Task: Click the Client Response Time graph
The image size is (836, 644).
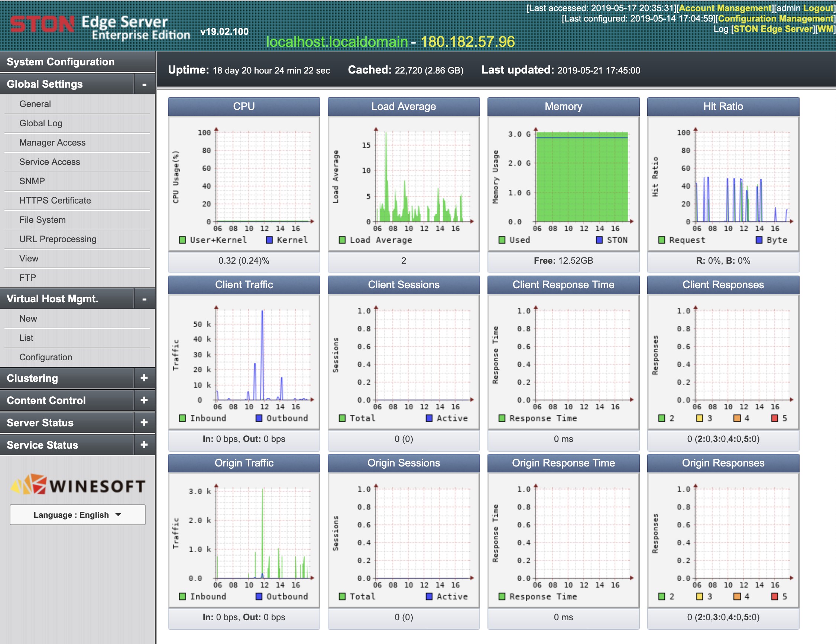Action: pos(563,362)
